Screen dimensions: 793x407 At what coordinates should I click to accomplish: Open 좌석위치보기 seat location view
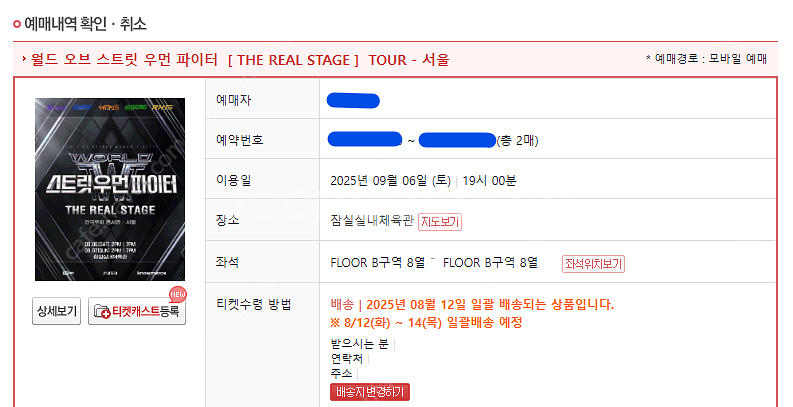point(593,264)
